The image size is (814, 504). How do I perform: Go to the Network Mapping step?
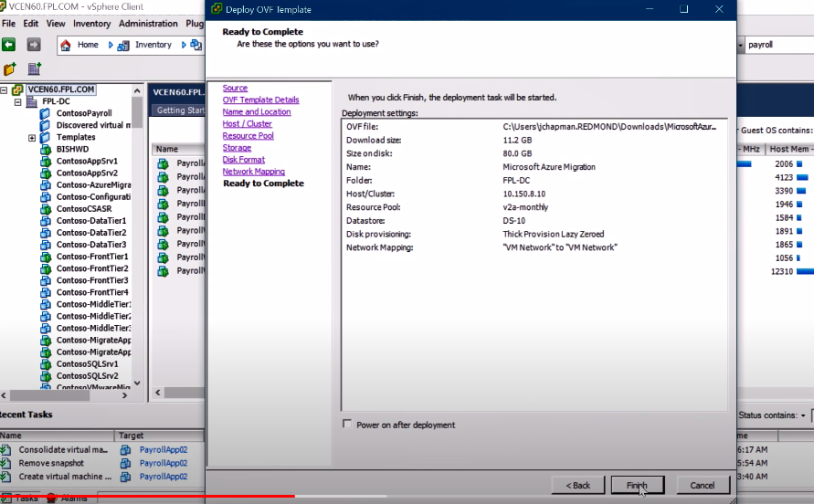click(x=253, y=172)
